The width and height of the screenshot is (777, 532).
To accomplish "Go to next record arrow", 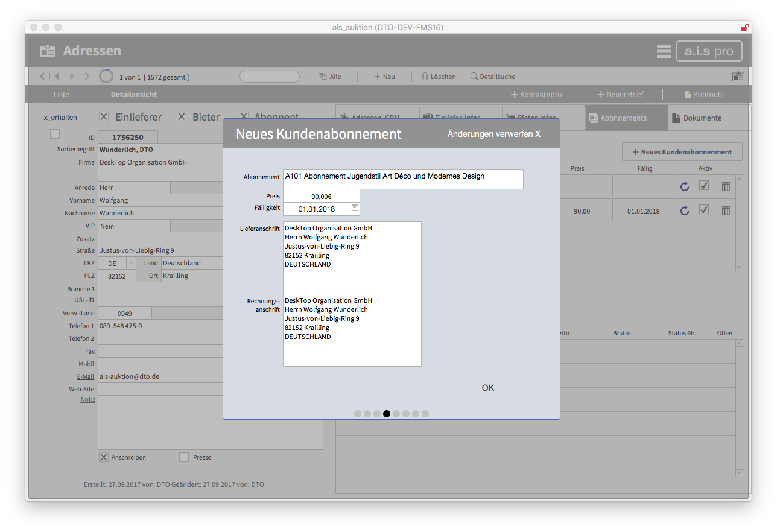I will (x=72, y=77).
